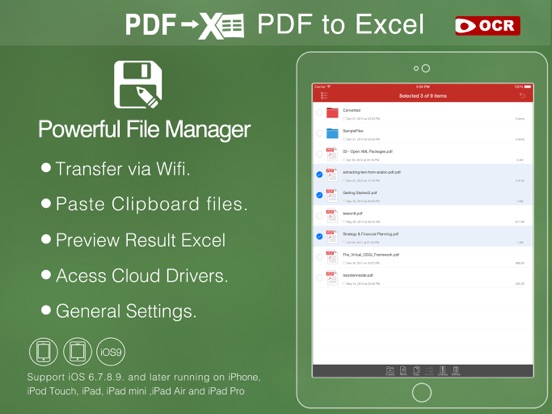The image size is (552, 414).
Task: Tap PDF icon of The_Virtual_OSGi_Framework file
Action: pos(332,257)
